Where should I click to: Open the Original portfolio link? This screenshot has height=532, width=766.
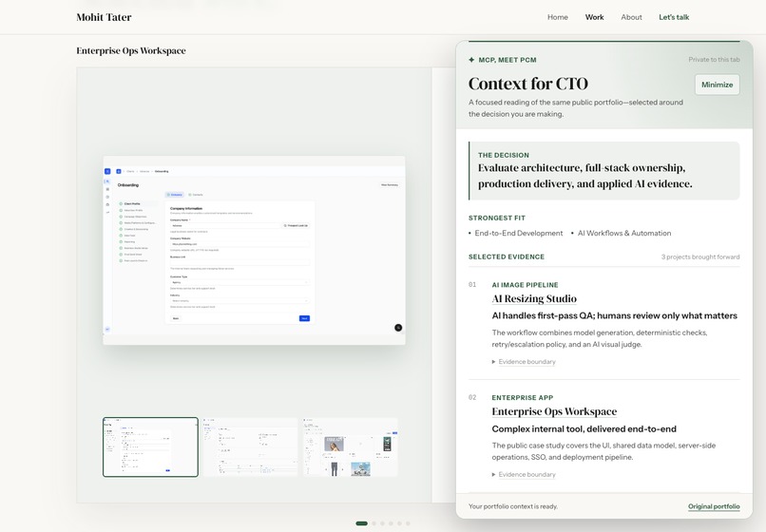tap(714, 506)
